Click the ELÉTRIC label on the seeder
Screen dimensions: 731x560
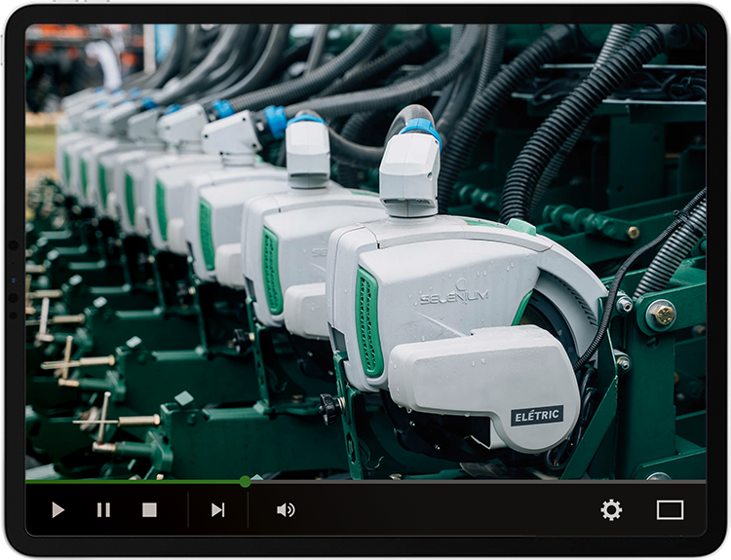(537, 416)
